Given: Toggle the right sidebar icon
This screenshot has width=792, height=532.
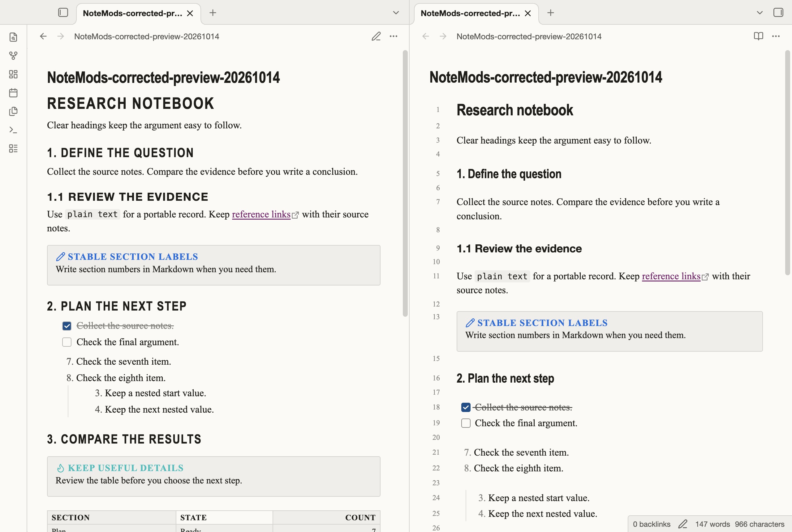Looking at the screenshot, I should (778, 13).
